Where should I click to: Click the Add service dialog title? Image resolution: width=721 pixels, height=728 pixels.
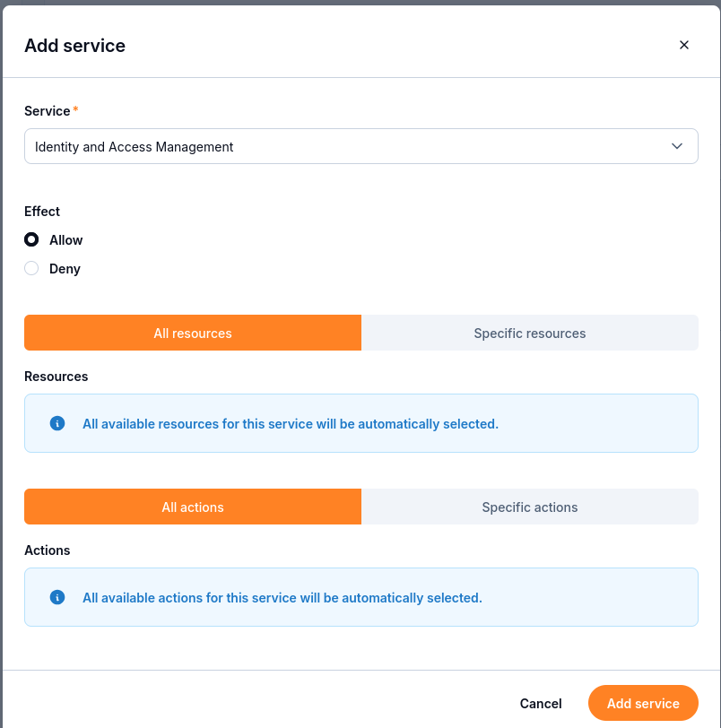click(74, 46)
